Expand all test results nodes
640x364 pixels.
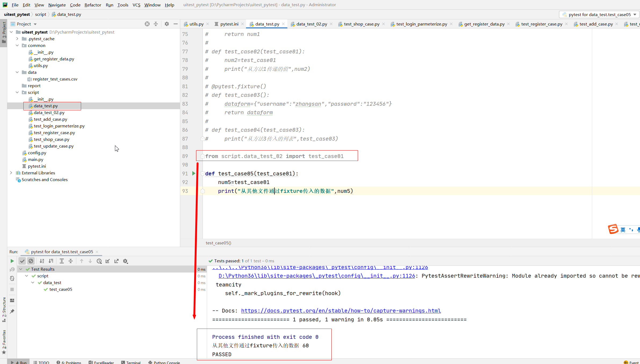click(x=62, y=261)
